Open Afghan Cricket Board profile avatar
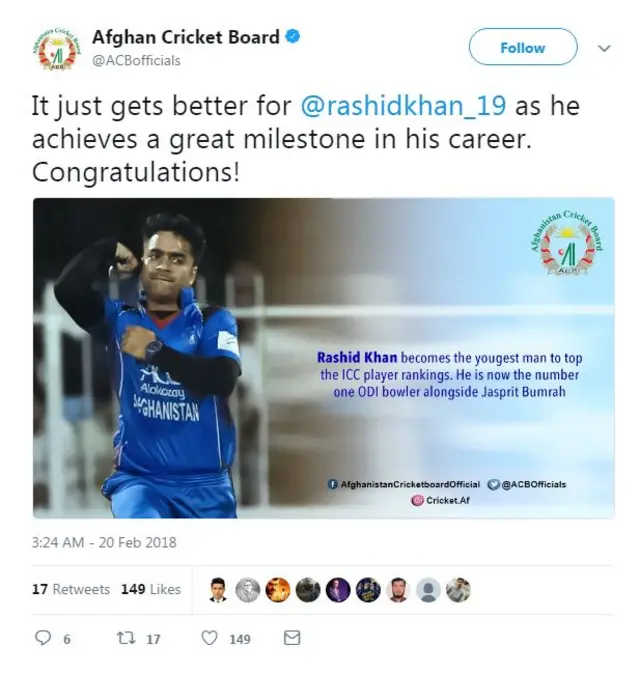Image resolution: width=640 pixels, height=674 pixels. 57,49
